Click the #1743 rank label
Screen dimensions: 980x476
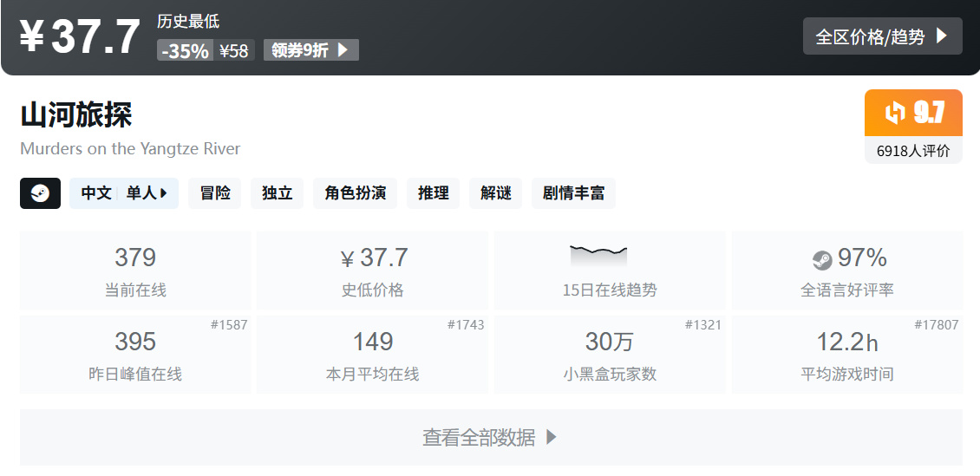[x=466, y=325]
